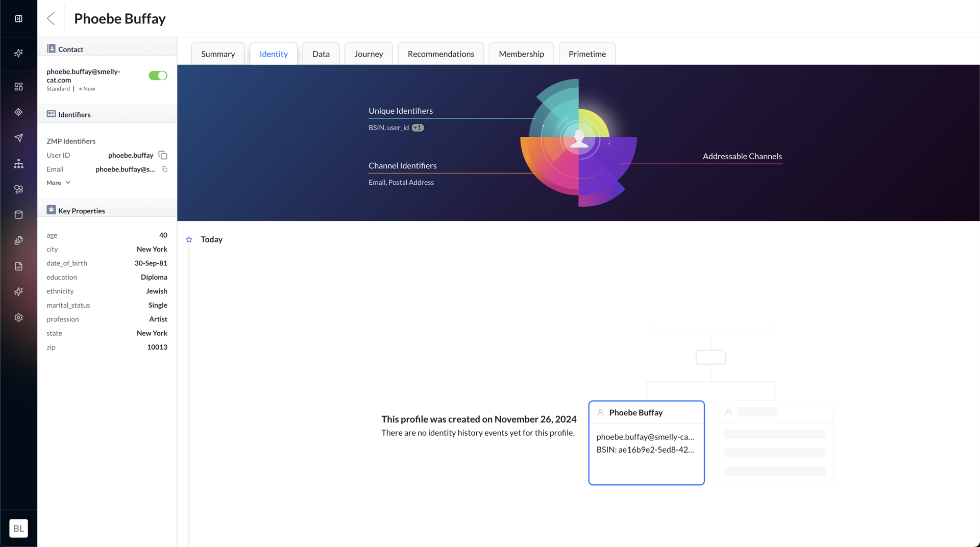
Task: Select the Addressable Channels label
Action: [742, 156]
